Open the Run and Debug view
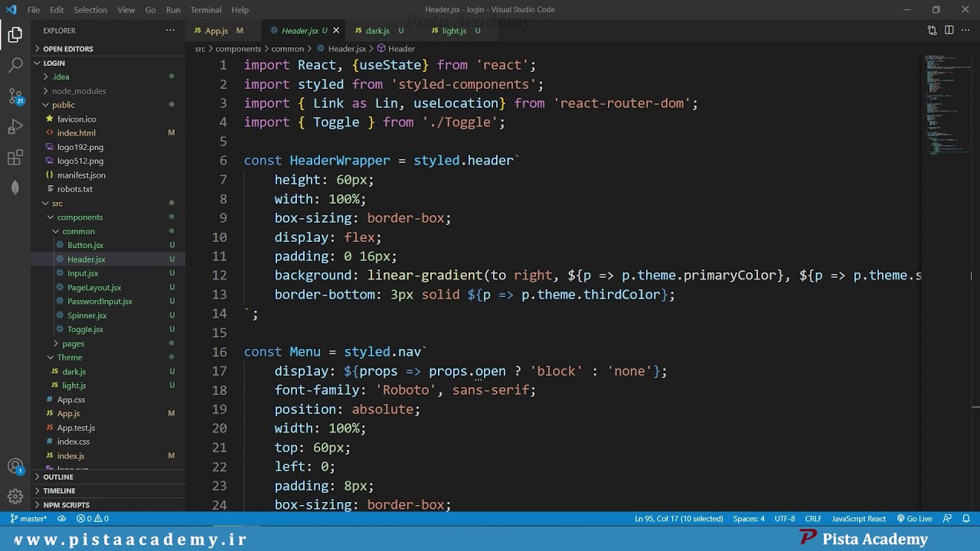The height and width of the screenshot is (551, 980). click(x=15, y=127)
